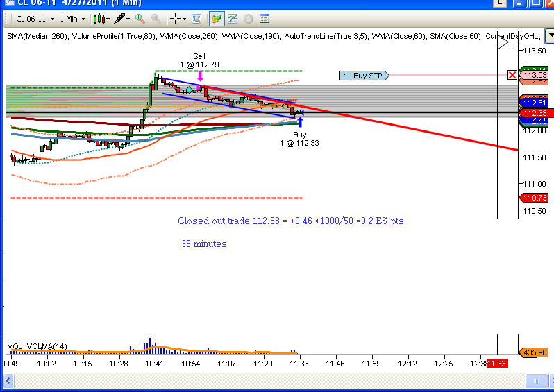This screenshot has width=554, height=392.
Task: Select the green dashed day-high line
Action: 229,71
